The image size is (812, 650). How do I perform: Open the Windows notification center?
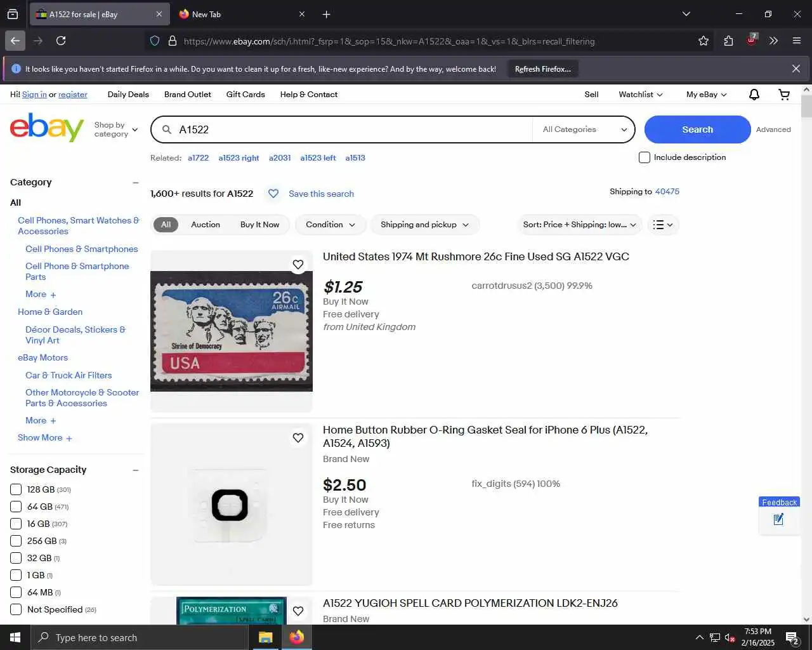coord(792,637)
